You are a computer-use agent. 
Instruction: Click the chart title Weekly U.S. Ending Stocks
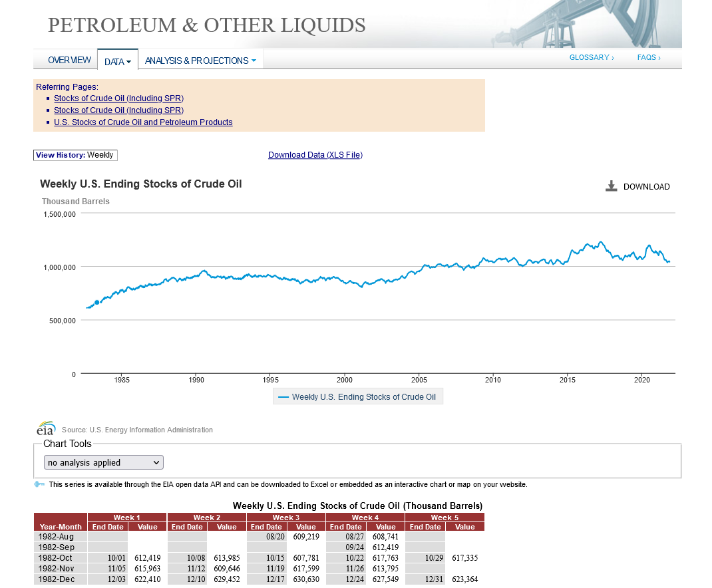[141, 184]
